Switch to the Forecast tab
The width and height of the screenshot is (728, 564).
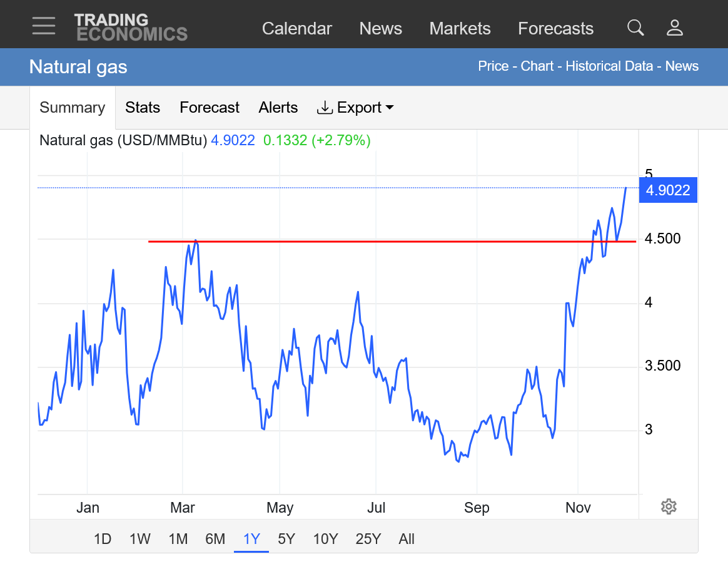(x=210, y=108)
